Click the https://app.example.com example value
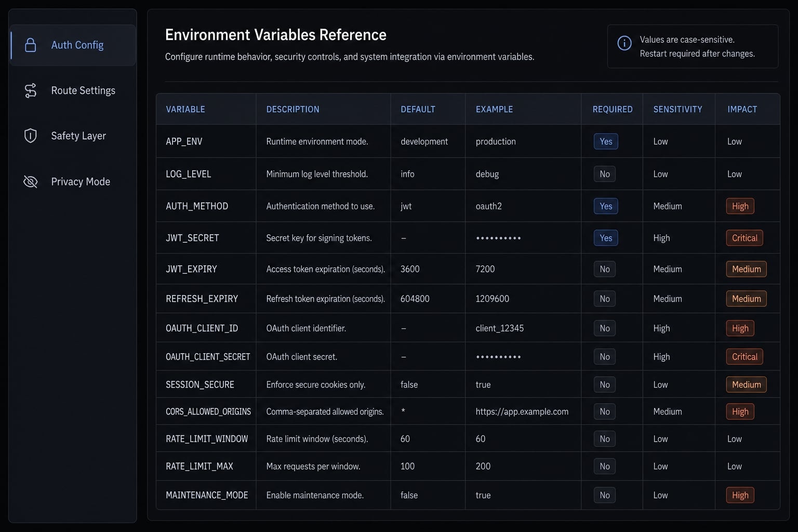The height and width of the screenshot is (532, 798). 522,411
